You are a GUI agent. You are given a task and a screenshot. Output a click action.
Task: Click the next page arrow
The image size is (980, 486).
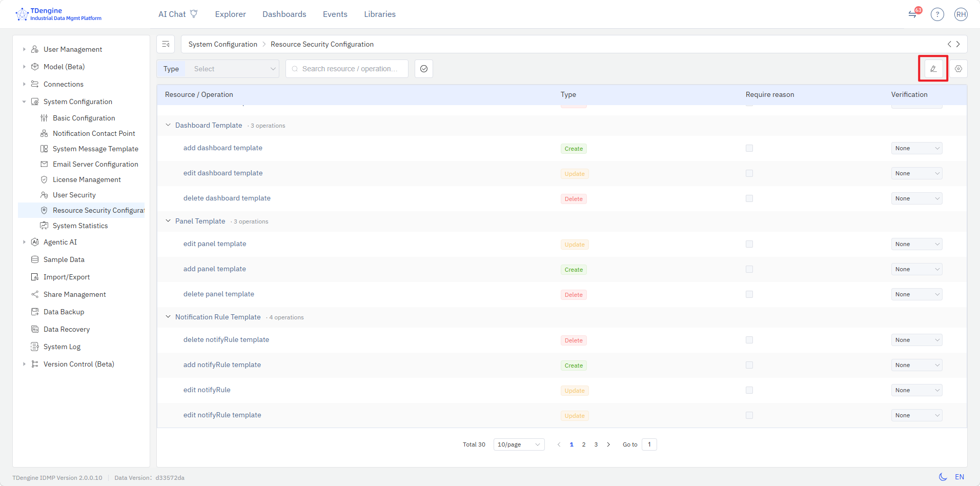[608, 444]
